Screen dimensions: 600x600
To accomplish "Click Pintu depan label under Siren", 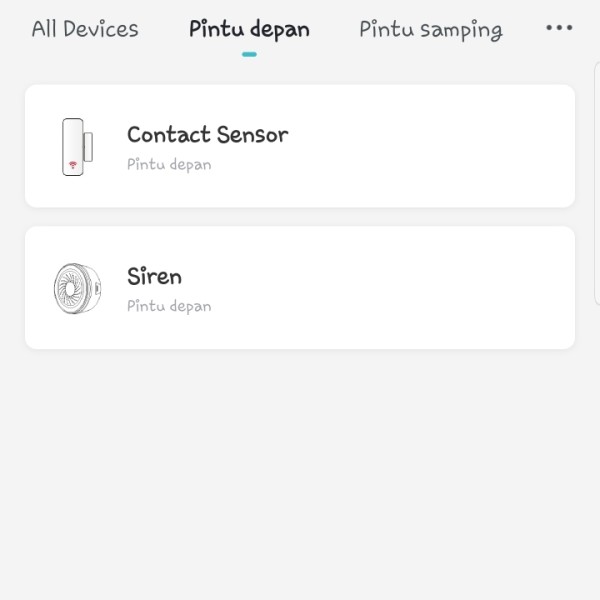I will click(169, 307).
